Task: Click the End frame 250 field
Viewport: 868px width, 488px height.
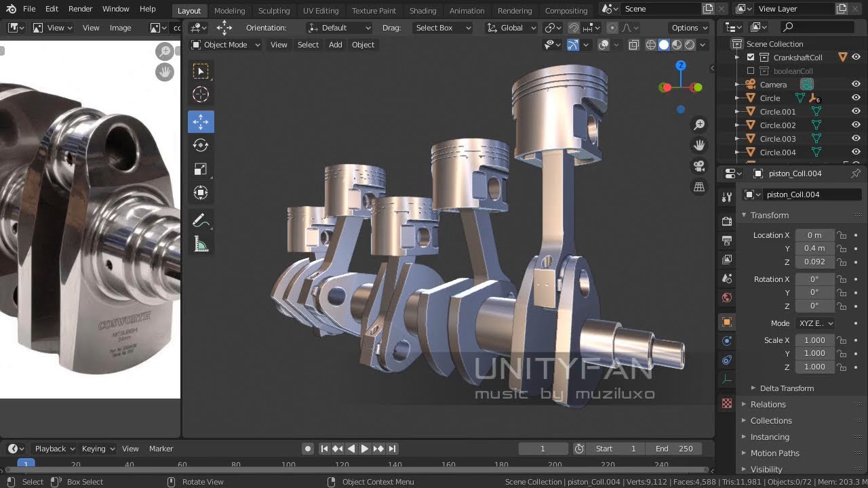Action: coord(674,449)
